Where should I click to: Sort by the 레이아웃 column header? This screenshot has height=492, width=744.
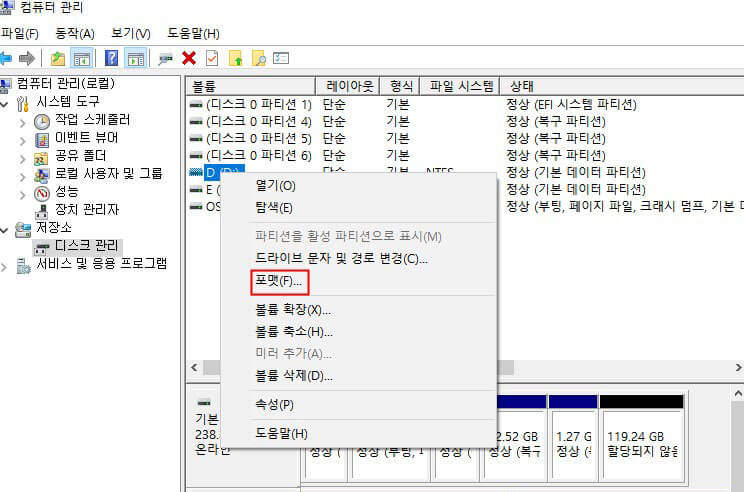pyautogui.click(x=348, y=86)
